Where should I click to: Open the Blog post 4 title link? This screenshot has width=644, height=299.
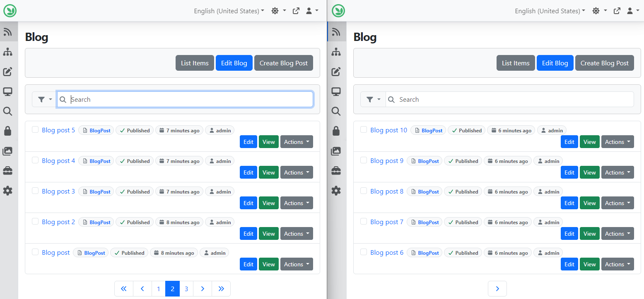coord(58,160)
